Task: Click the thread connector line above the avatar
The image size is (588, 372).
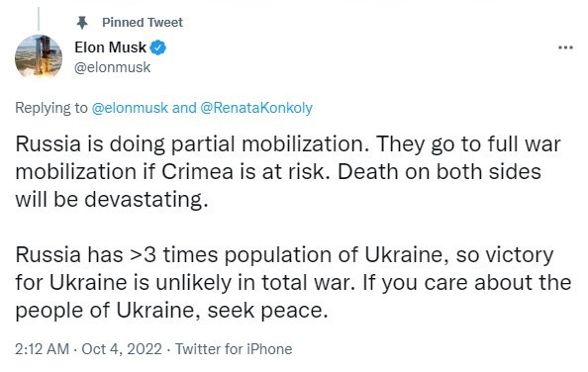Action: 39,18
